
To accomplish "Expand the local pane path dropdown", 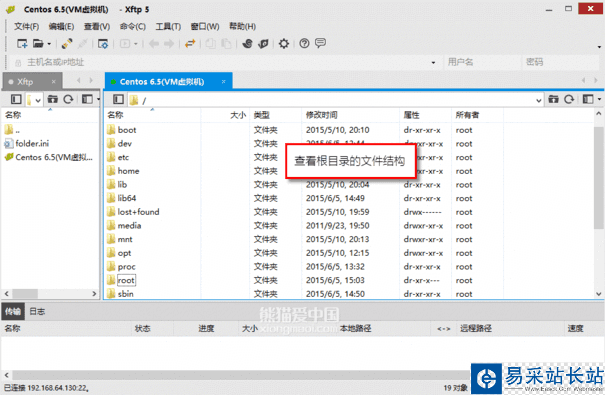I will click(38, 100).
